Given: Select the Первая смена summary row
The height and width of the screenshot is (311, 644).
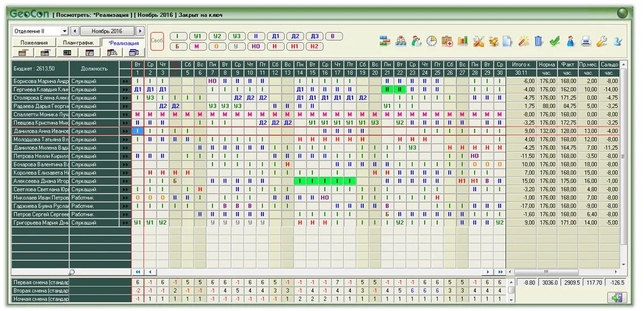Looking at the screenshot, I should 40,283.
